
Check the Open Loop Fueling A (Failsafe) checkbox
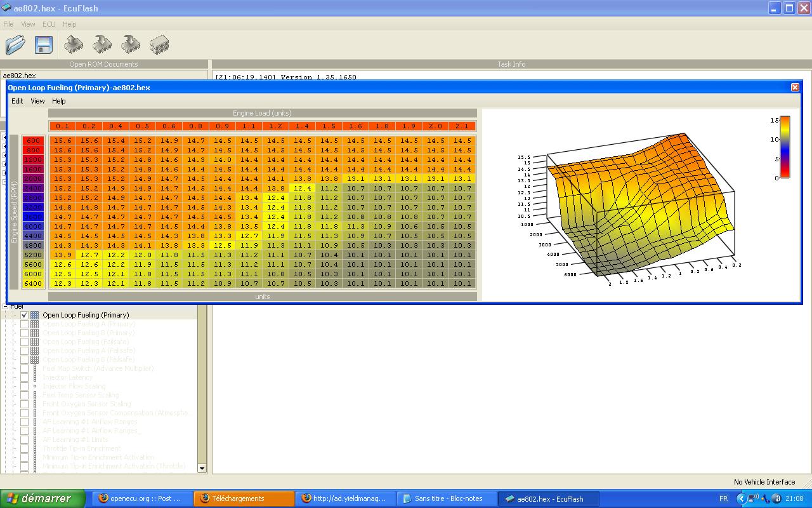pyautogui.click(x=24, y=351)
